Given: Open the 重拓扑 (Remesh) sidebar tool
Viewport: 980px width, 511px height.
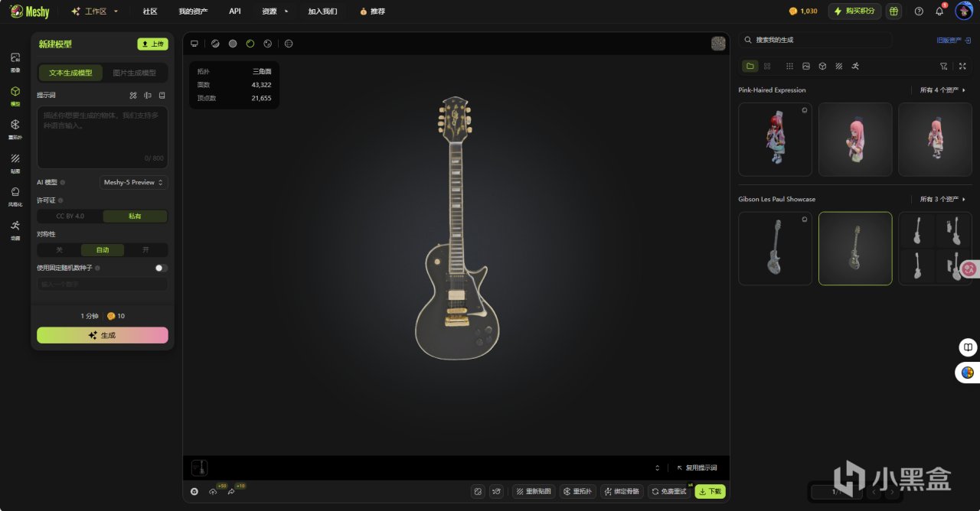Looking at the screenshot, I should click(15, 129).
